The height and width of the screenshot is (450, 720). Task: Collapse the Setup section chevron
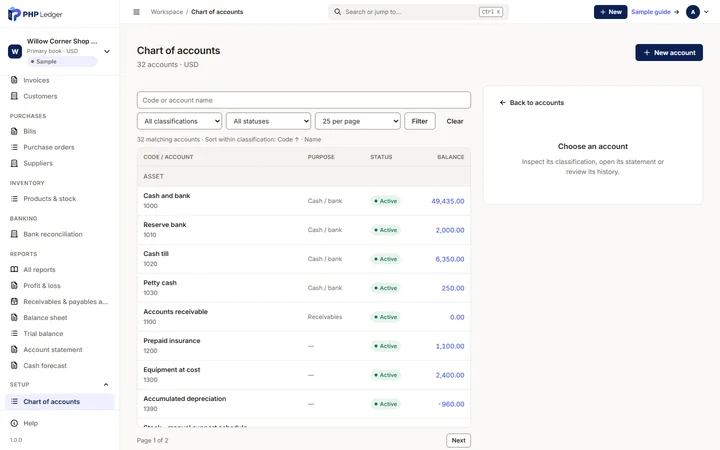pyautogui.click(x=106, y=384)
